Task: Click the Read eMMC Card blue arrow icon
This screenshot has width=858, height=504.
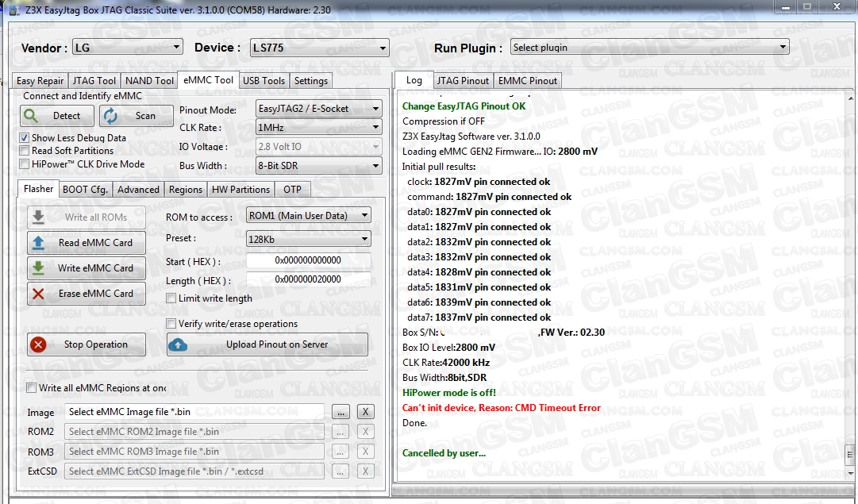Action: point(39,243)
